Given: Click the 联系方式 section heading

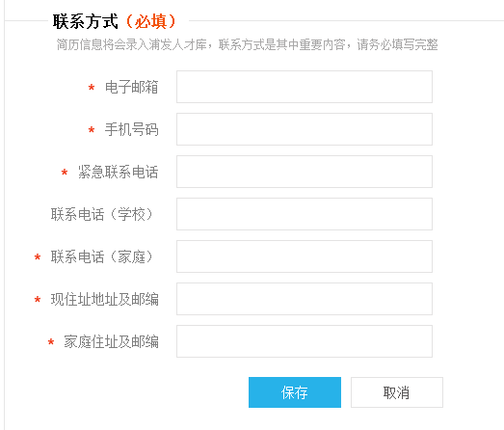Looking at the screenshot, I should click(86, 21).
